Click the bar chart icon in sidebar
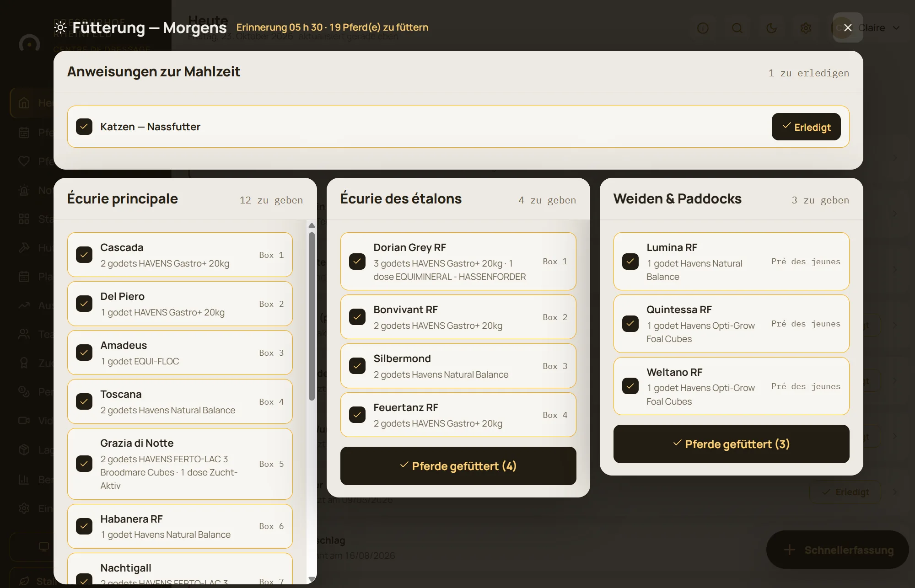This screenshot has width=915, height=588. point(24,480)
